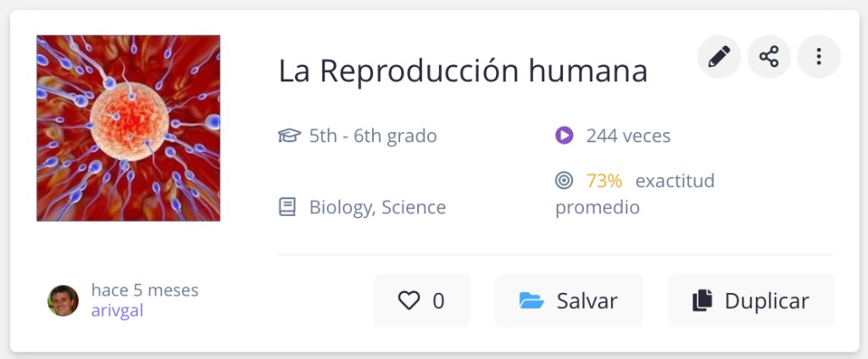Click the 244 veces play count text

click(x=628, y=135)
